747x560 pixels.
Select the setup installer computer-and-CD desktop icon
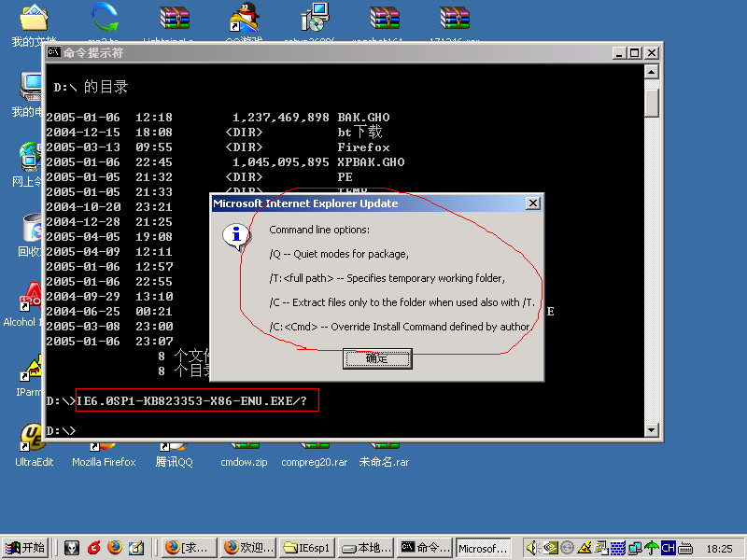click(315, 18)
